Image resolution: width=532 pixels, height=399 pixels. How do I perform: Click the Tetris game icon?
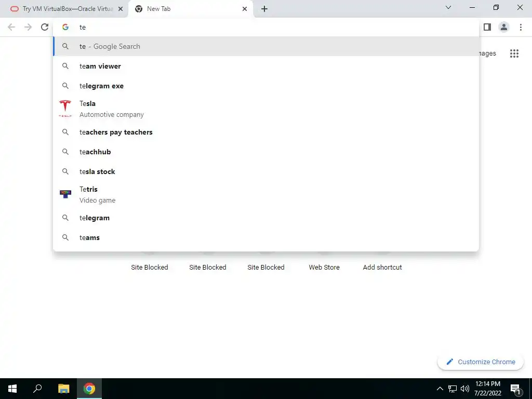[65, 194]
